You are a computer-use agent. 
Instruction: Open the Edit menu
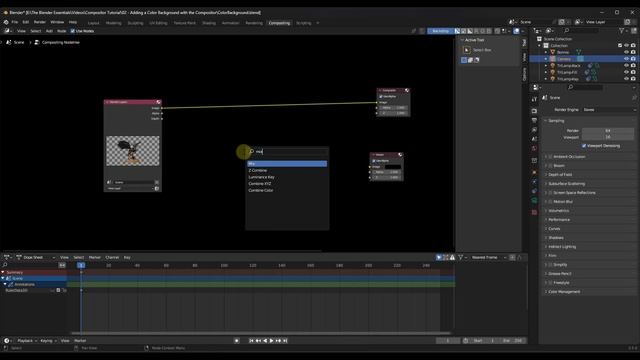(26, 22)
